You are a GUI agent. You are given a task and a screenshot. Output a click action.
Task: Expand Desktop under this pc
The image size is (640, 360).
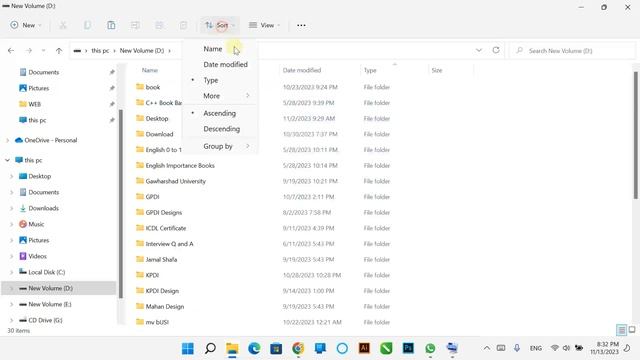(11, 176)
